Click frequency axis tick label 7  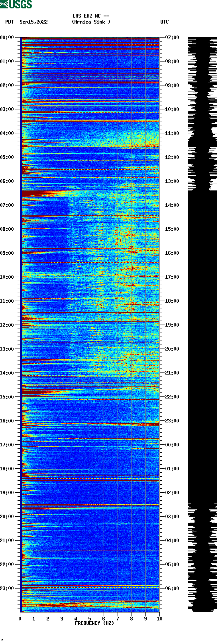point(118,619)
